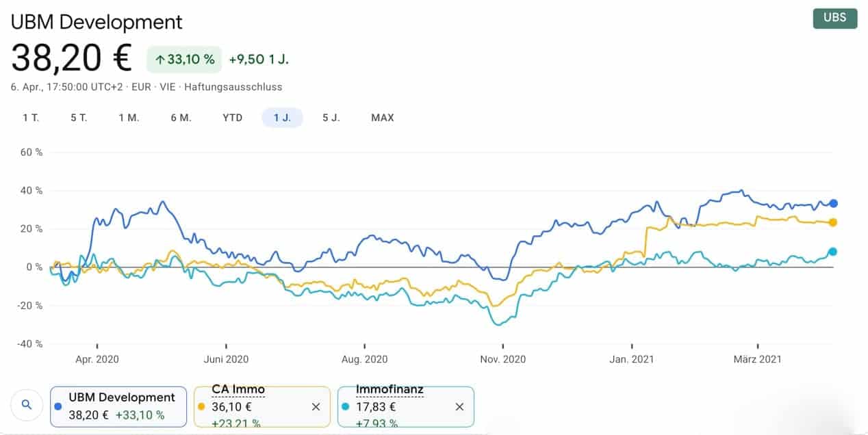Click the teal Immofinanz endpoint dot

click(x=833, y=252)
